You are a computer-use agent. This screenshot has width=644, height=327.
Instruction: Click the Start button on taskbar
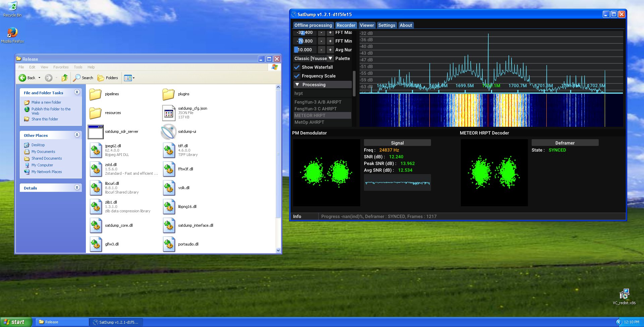(x=16, y=322)
